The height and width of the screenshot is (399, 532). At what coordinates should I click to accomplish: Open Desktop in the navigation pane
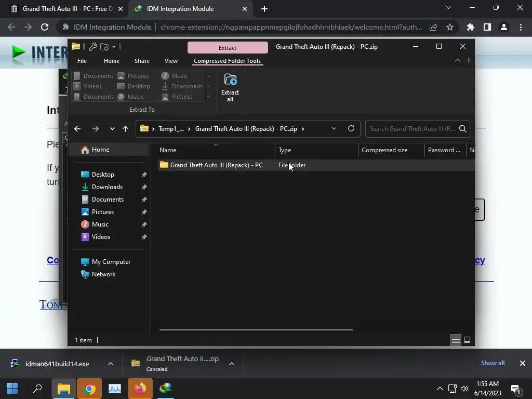click(x=103, y=175)
